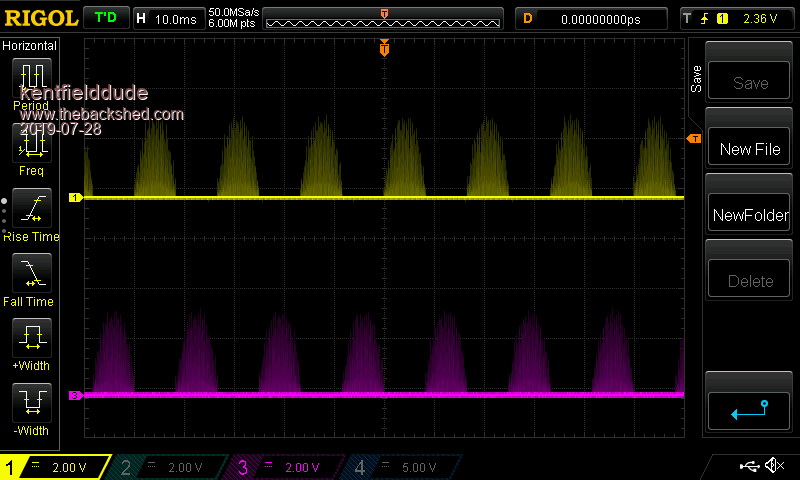Select the -Width measurement icon
This screenshot has width=800, height=480.
(31, 403)
